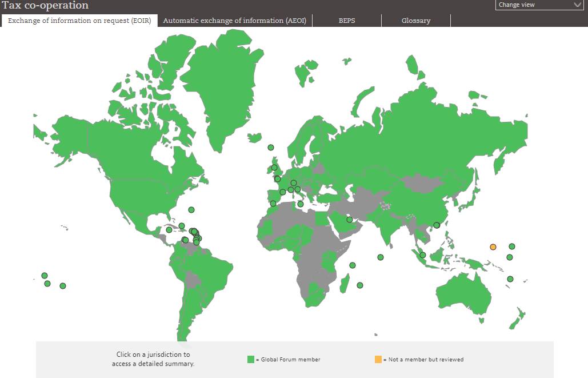Click the green Maldives marker south of India
The image size is (588, 378).
coord(380,257)
